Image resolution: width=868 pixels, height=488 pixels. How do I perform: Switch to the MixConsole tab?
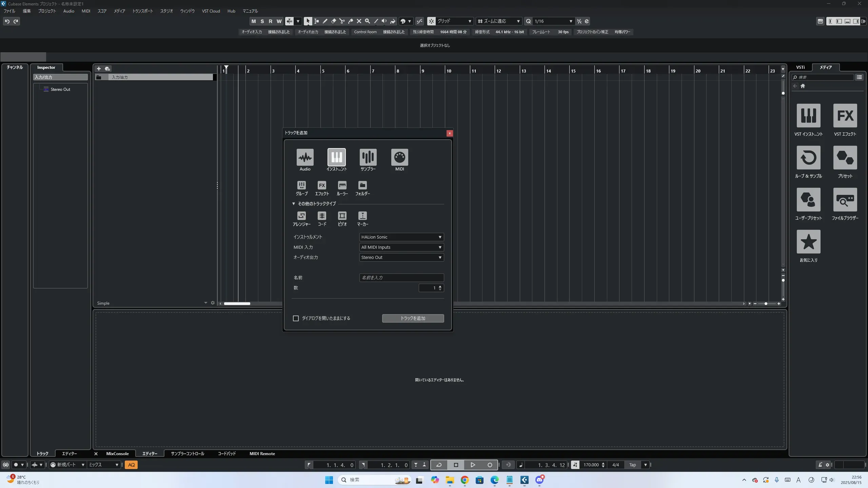tap(117, 454)
